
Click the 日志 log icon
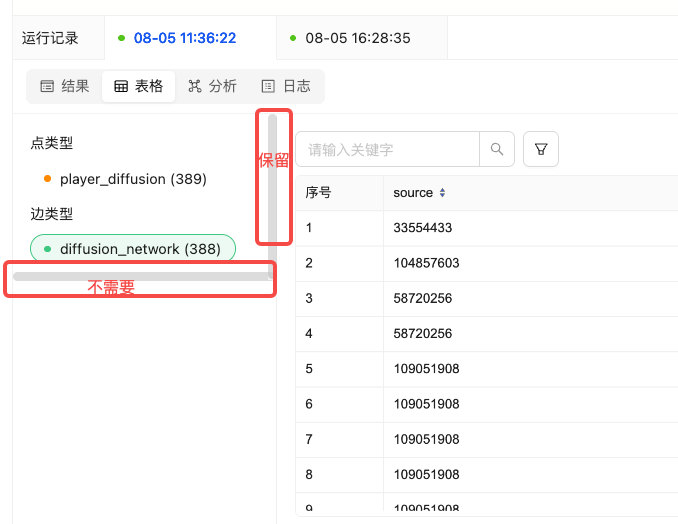coord(268,86)
